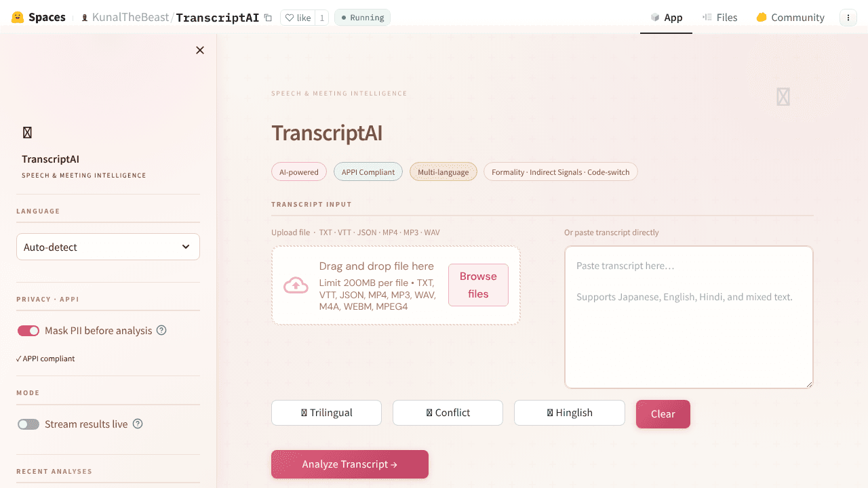Click the RECENT ANALYSES heading
Screen dimensions: 868x488
[x=54, y=471]
